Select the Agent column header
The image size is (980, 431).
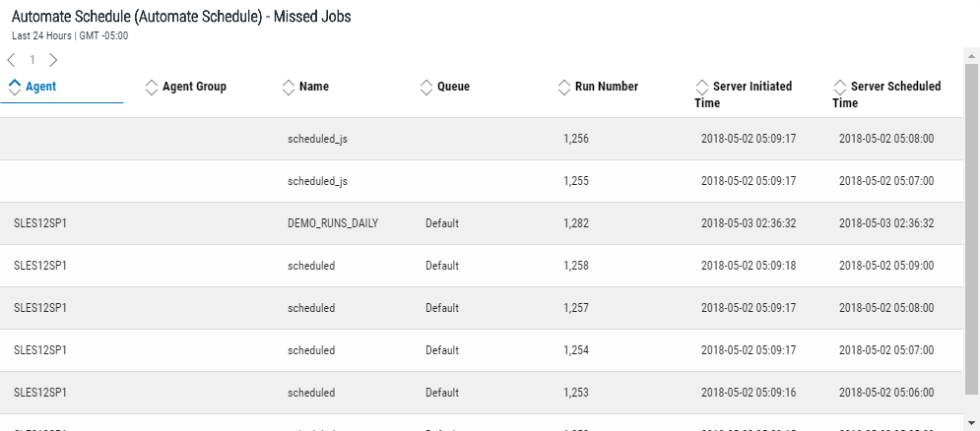[x=41, y=87]
